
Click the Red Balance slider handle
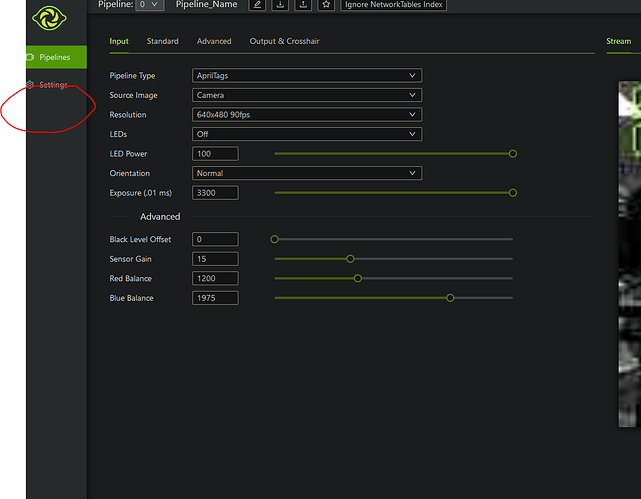(358, 278)
